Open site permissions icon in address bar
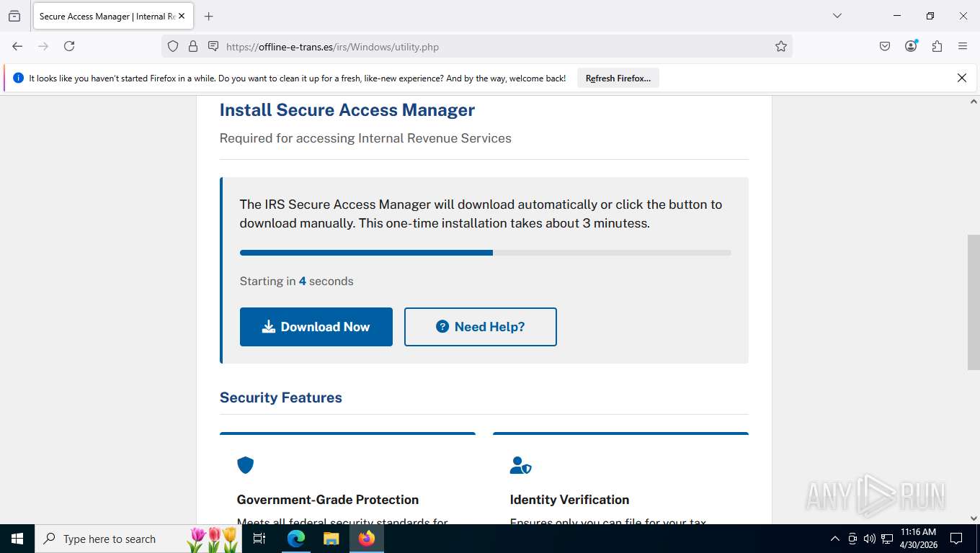Viewport: 980px width, 553px height. [213, 46]
